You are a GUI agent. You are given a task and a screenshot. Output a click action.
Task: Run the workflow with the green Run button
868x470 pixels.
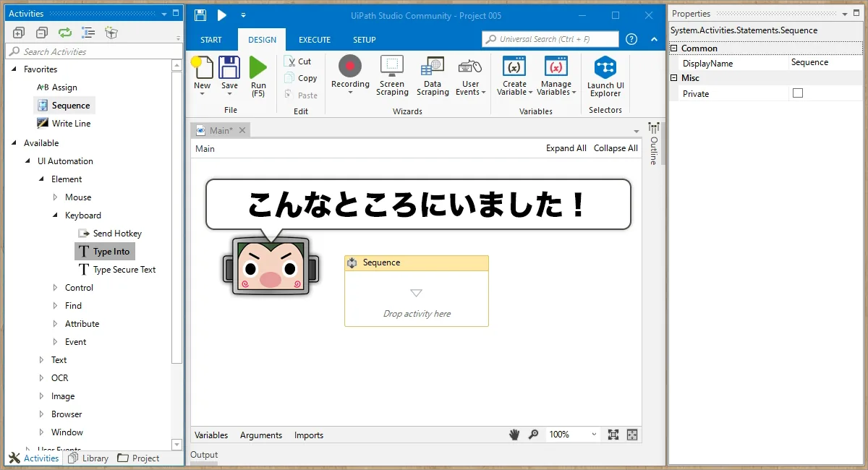[x=258, y=67]
